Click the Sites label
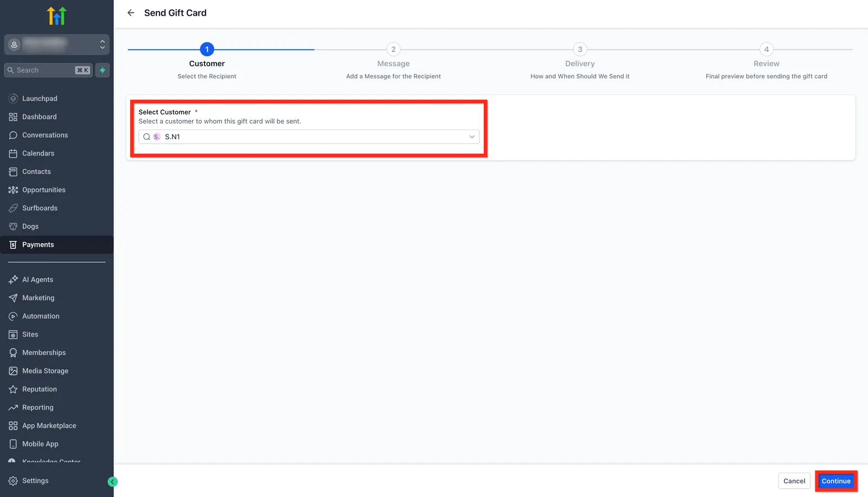868x497 pixels. [30, 334]
